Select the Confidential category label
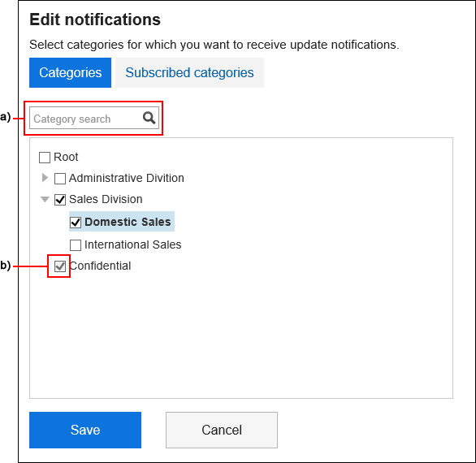The image size is (476, 463). click(x=101, y=266)
